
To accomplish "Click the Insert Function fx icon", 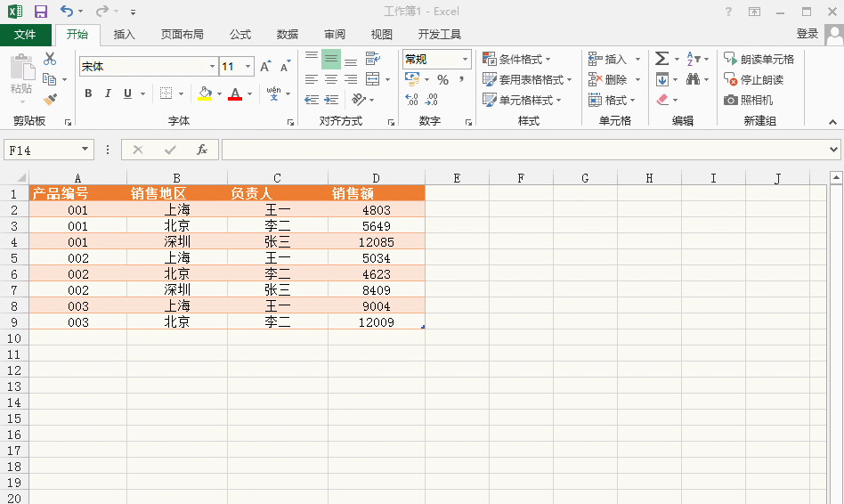I will 202,150.
